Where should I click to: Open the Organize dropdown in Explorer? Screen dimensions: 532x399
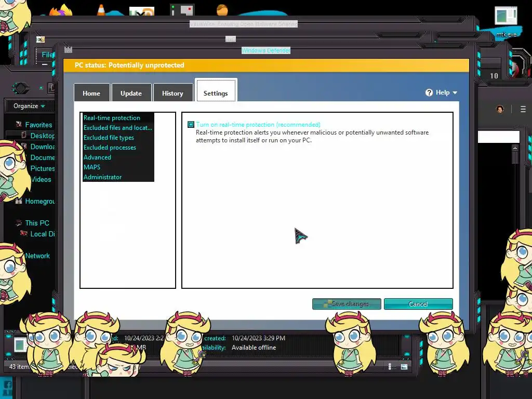[29, 106]
